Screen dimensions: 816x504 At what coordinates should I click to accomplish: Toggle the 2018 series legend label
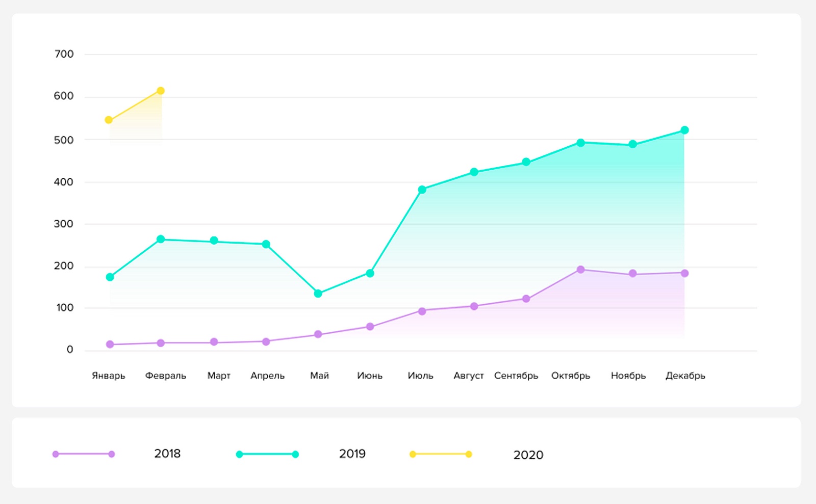[167, 454]
